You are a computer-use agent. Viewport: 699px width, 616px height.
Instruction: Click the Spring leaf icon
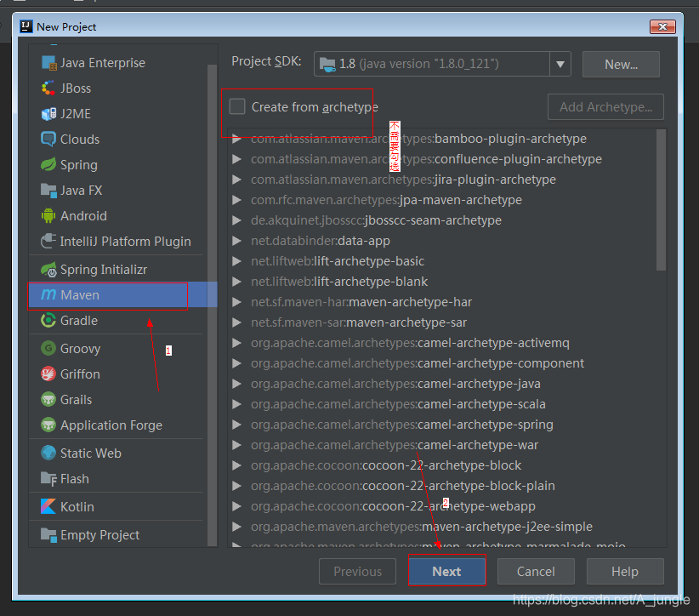48,164
